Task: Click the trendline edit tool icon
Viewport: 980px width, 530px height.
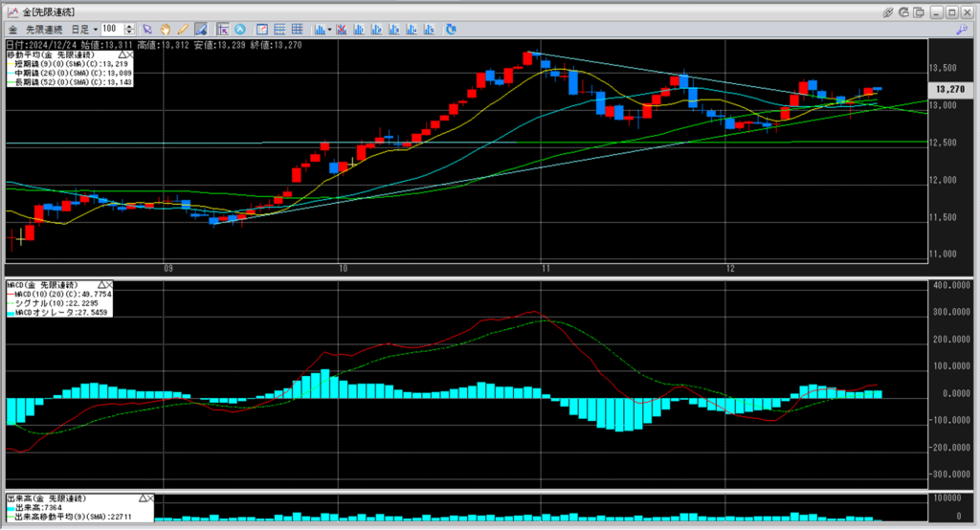Action: (200, 29)
